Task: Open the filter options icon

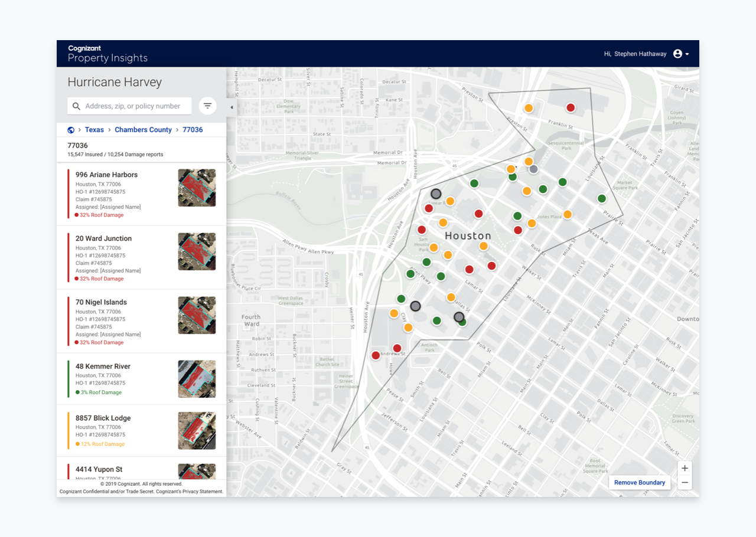Action: pyautogui.click(x=207, y=106)
